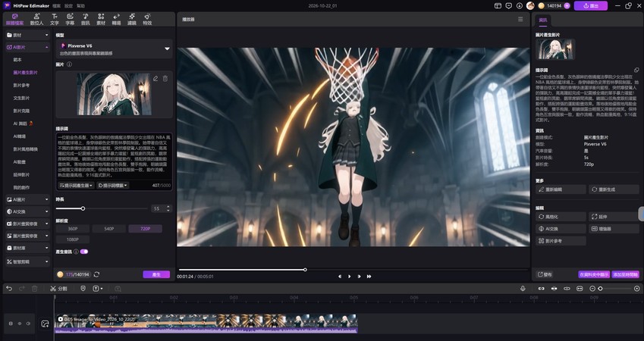Click the download icon in the title bar
This screenshot has height=341, width=644.
[x=520, y=6]
